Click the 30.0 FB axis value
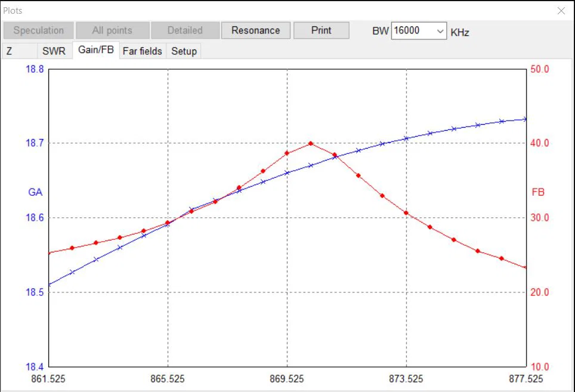This screenshot has width=575, height=392. click(540, 217)
